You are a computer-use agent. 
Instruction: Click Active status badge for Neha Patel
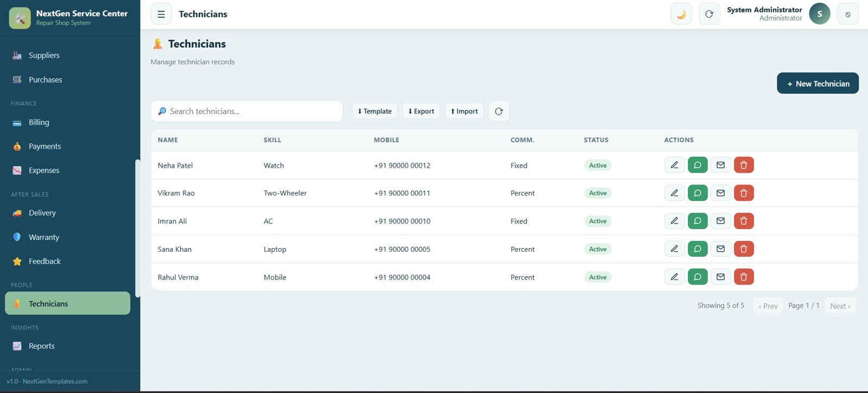(x=598, y=165)
